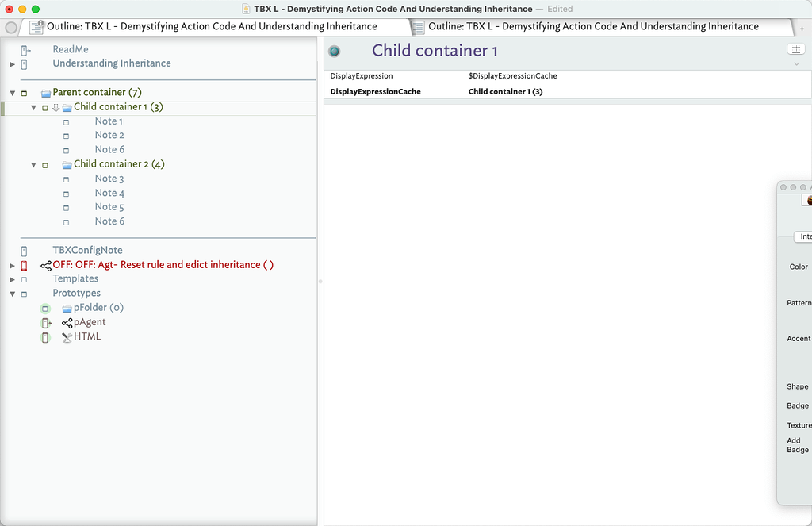Open the Color control in the Inspector

click(797, 266)
